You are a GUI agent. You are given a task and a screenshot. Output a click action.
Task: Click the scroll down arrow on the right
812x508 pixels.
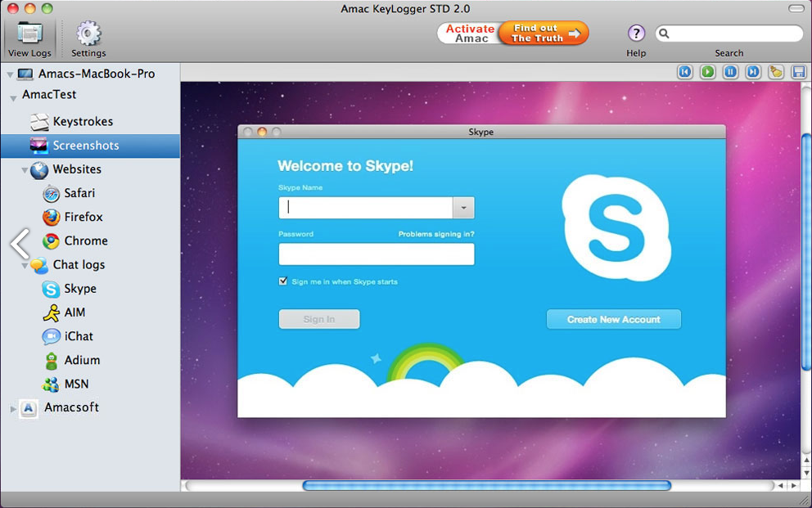click(x=806, y=472)
